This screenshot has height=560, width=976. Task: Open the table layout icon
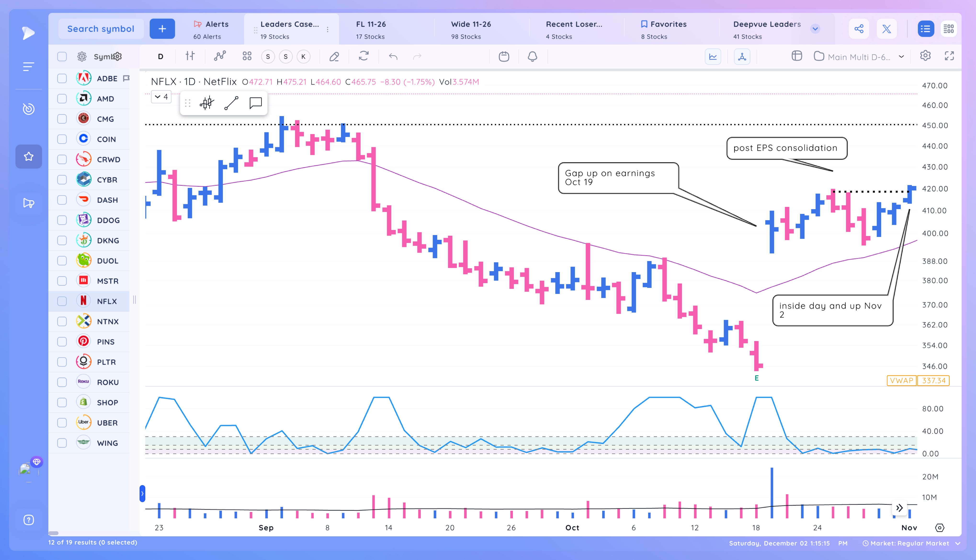[797, 56]
